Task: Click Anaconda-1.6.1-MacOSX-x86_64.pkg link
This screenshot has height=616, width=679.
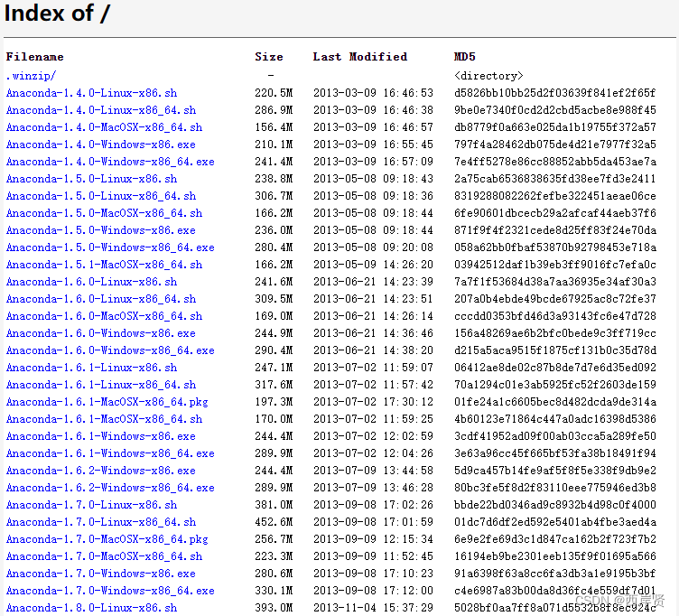Action: click(x=107, y=402)
